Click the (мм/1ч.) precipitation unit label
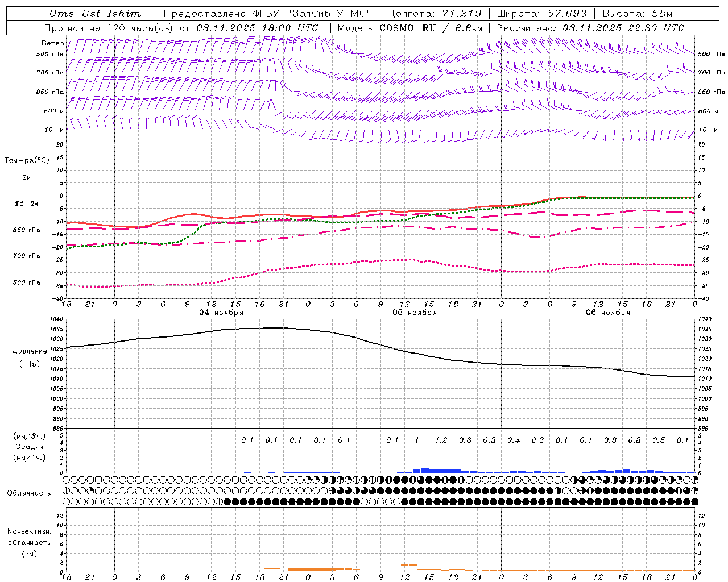The image size is (728, 582). coord(30,458)
